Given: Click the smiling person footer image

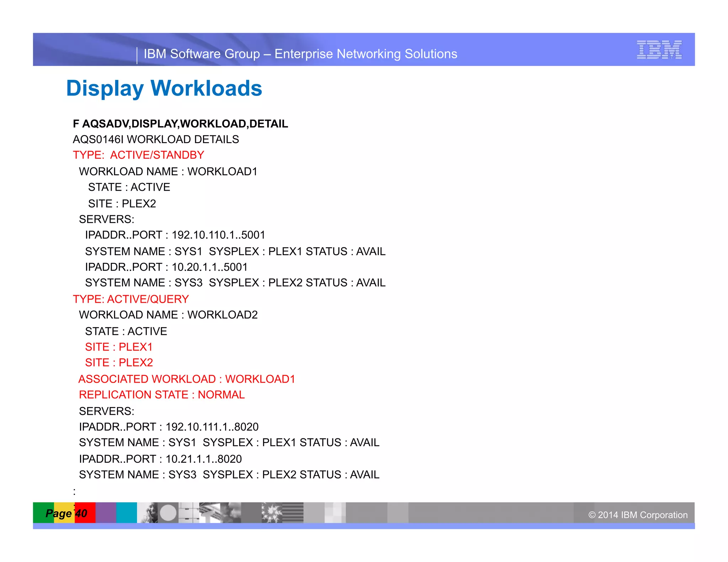Looking at the screenshot, I should tap(148, 513).
